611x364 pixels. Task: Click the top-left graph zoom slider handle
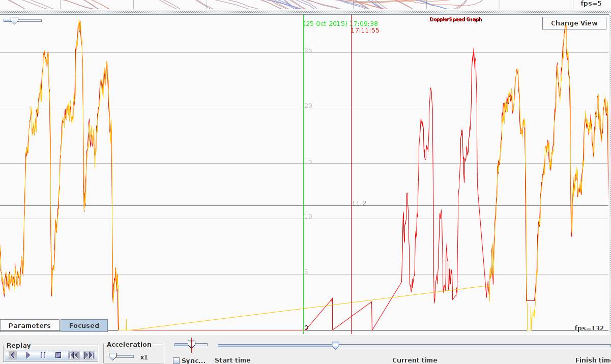coord(14,20)
